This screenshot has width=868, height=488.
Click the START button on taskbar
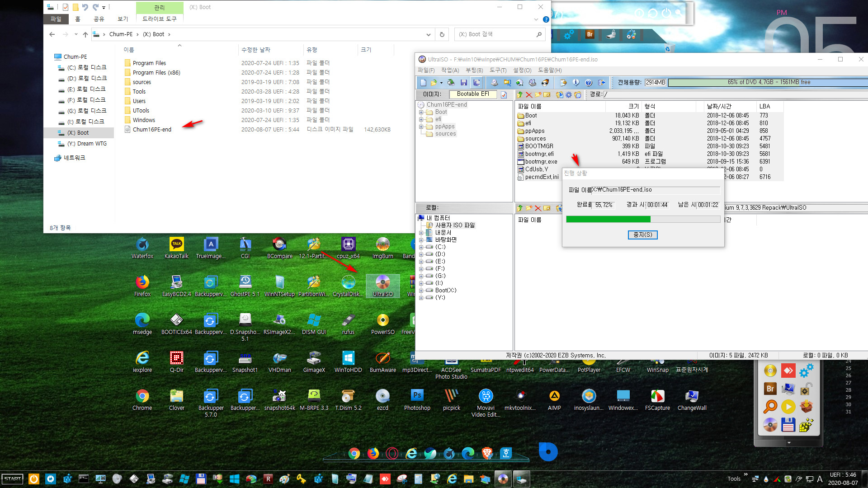coord(13,479)
